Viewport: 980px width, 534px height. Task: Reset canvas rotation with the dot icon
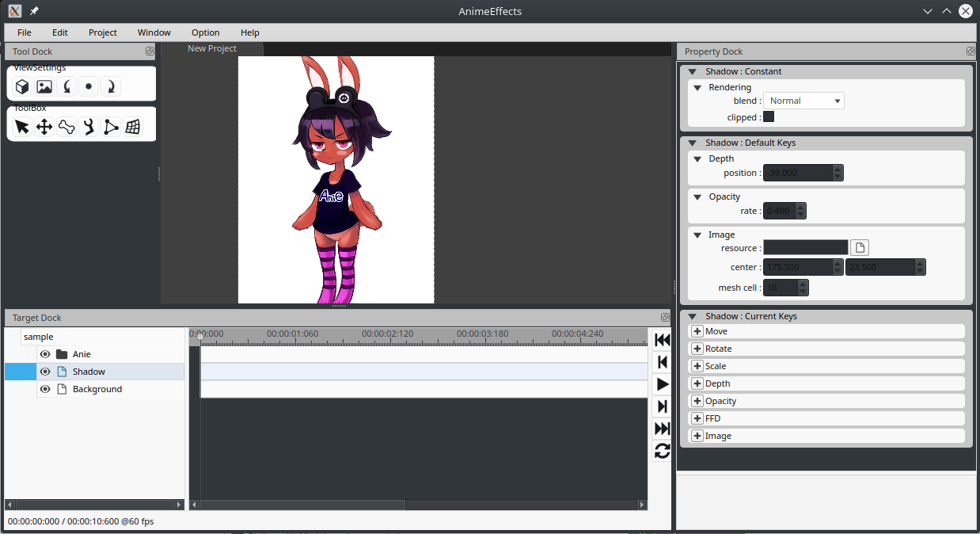89,86
